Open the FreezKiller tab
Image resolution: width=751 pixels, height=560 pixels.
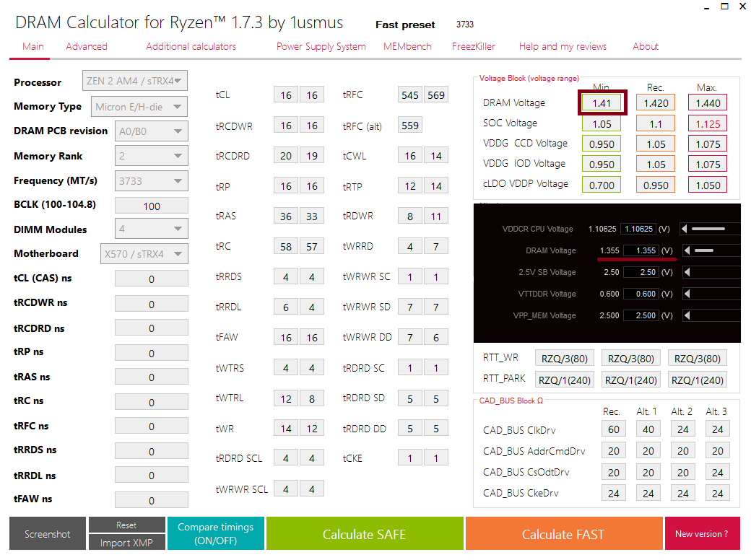473,46
